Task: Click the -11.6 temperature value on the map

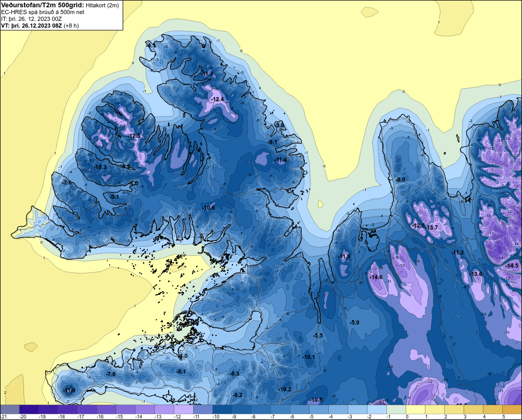Action: click(344, 256)
